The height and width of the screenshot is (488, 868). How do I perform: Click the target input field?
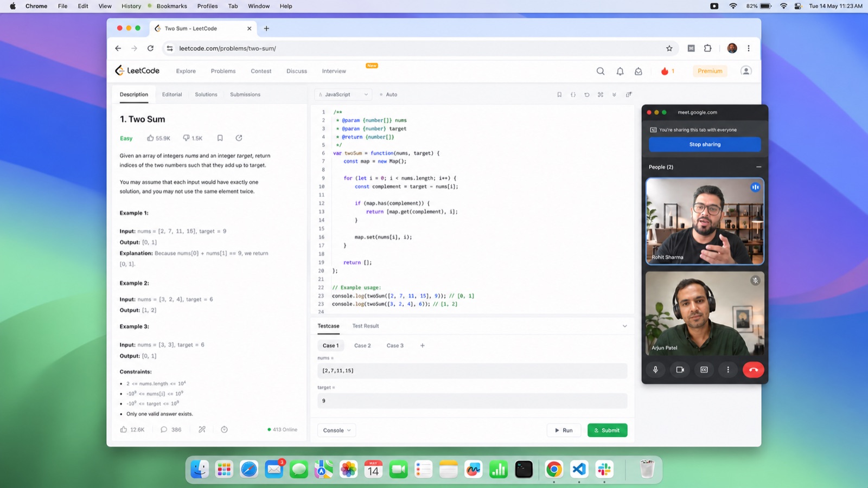pos(472,401)
